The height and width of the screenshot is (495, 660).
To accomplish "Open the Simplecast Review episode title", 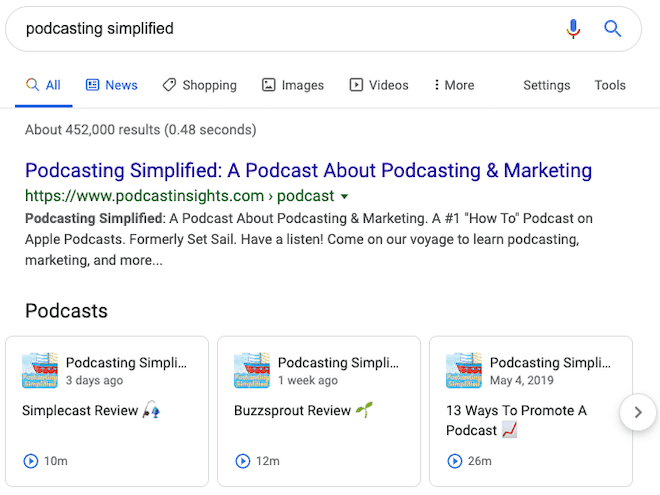I will pyautogui.click(x=91, y=410).
